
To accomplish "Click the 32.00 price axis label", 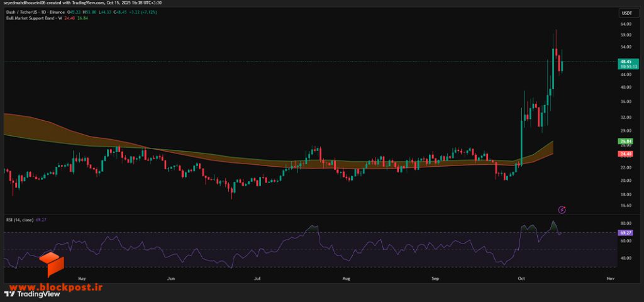I will (626, 117).
